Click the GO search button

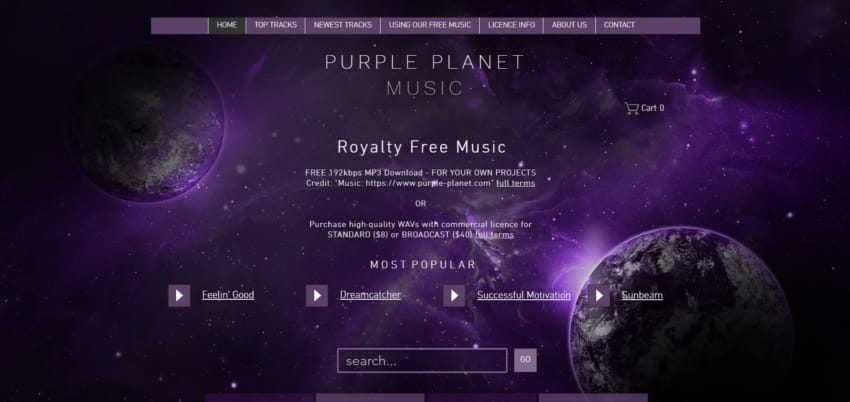tap(525, 360)
